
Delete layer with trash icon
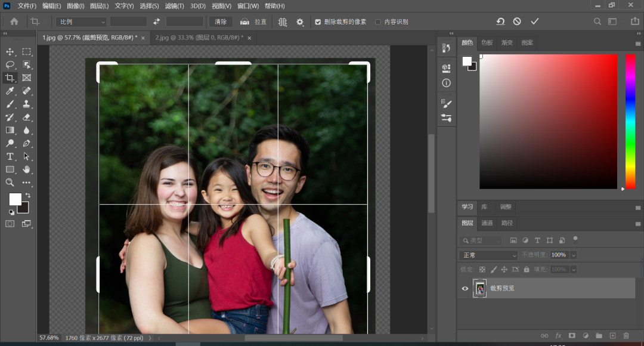click(626, 336)
